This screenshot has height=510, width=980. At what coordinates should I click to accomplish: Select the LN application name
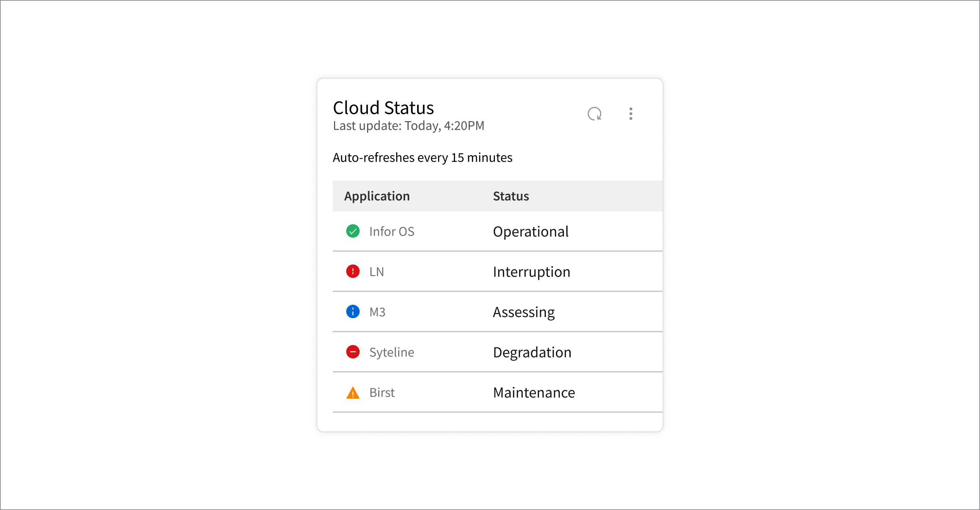[x=376, y=272]
